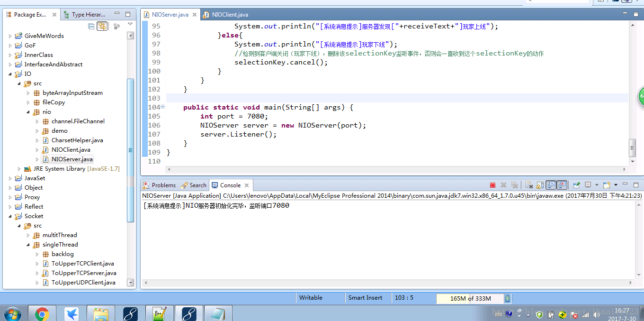The width and height of the screenshot is (644, 321).
Task: Click editor vertical scrollbar thumb
Action: 632,147
